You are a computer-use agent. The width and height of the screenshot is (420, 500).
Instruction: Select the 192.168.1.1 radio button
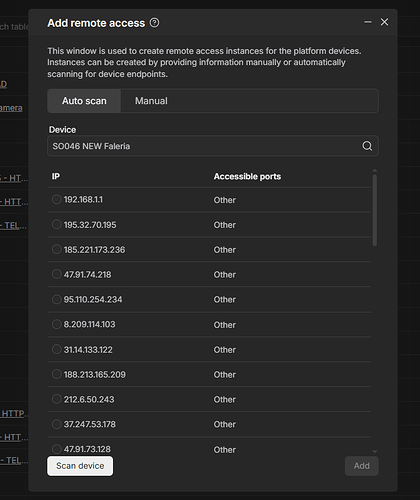coord(57,199)
